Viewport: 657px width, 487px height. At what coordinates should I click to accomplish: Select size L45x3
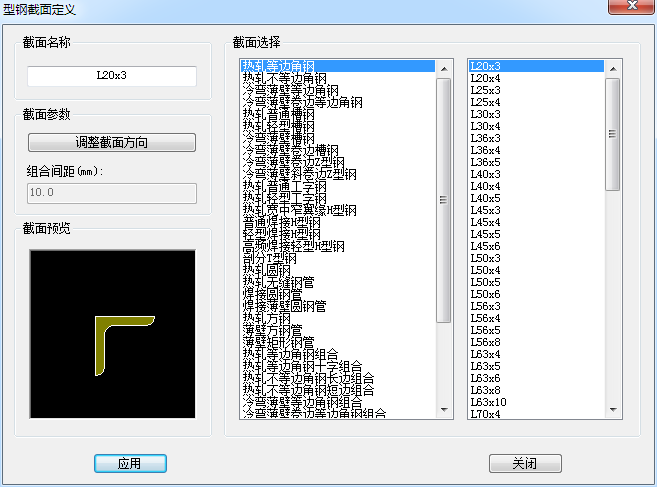click(x=536, y=210)
